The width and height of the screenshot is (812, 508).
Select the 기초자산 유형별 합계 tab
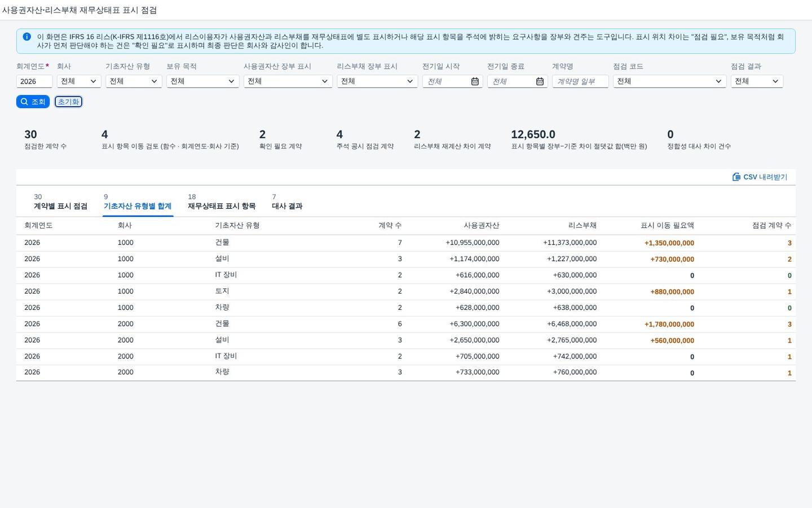138,202
